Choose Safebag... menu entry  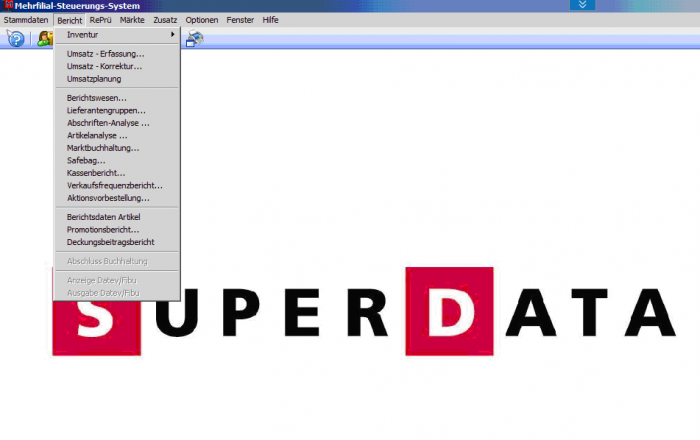click(117, 160)
